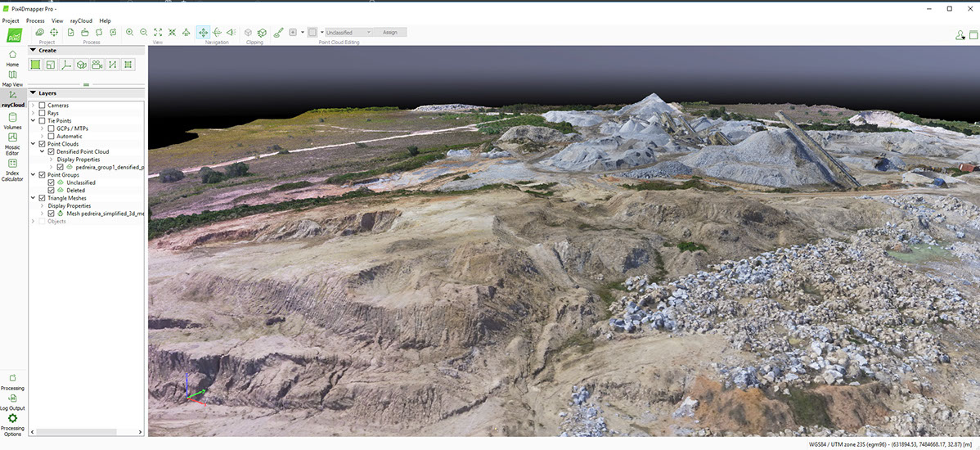Open Processing Options gear icon
Screen dimensions: 980x450
click(x=12, y=419)
